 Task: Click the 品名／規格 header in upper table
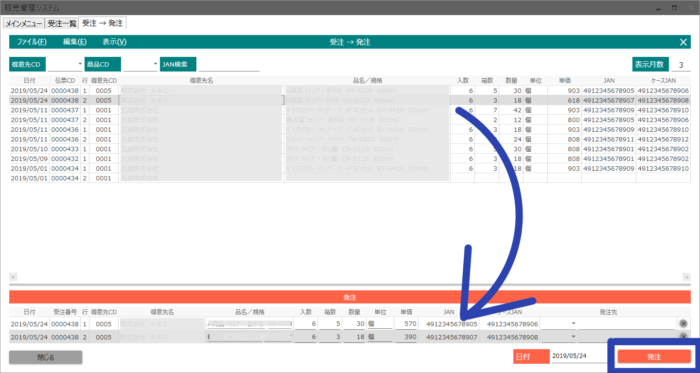(367, 80)
